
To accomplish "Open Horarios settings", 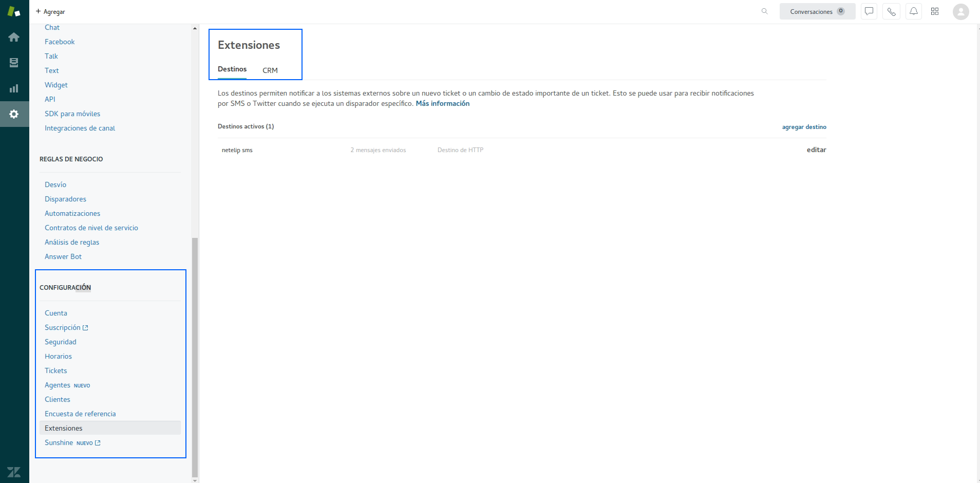I will click(x=58, y=356).
